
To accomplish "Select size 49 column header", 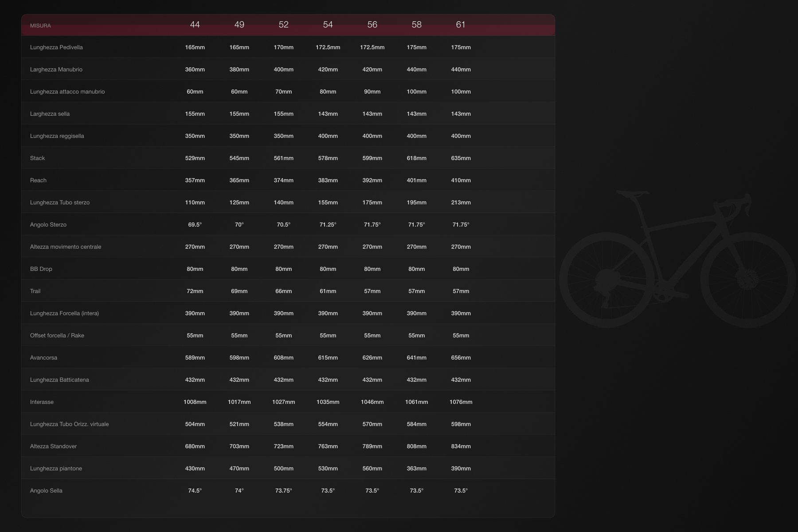I will (239, 25).
